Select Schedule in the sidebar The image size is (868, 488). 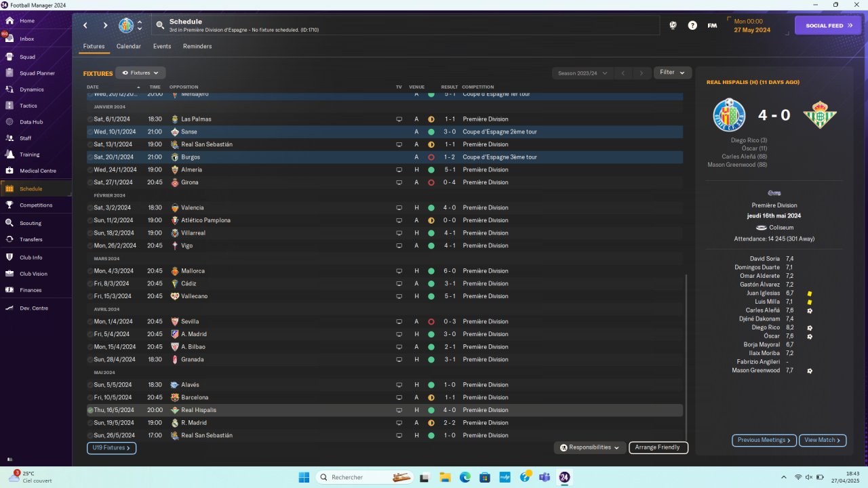coord(36,189)
